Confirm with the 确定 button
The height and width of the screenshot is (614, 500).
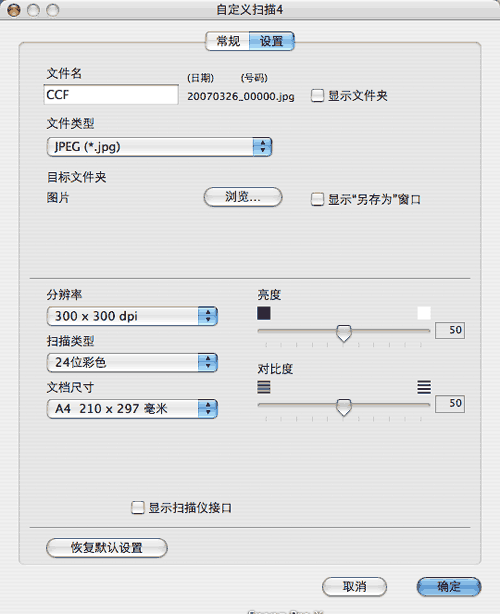coord(449,587)
